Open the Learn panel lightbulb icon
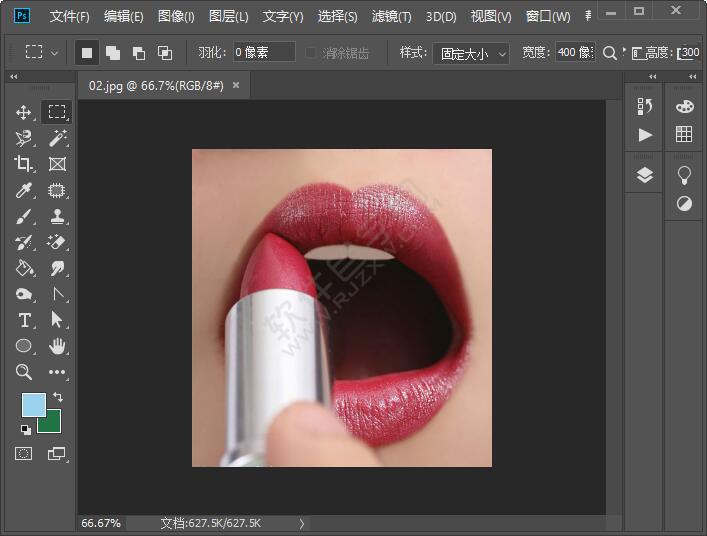Screen dimensions: 707x536 point(684,175)
